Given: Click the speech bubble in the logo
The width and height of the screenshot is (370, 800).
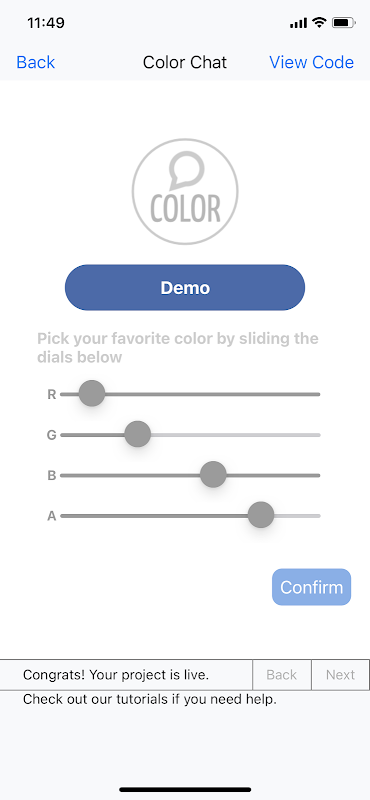Looking at the screenshot, I should (x=186, y=170).
